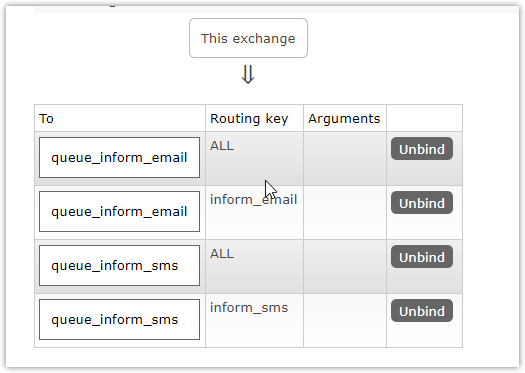Image resolution: width=525 pixels, height=373 pixels.
Task: Unbind queue_inform_sms with key inform_sms
Action: (422, 311)
